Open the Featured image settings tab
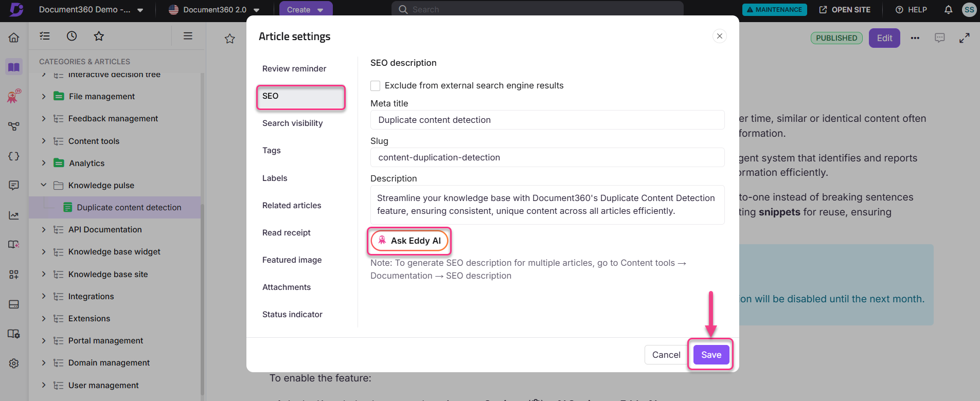Screen dimensions: 980x401 point(292,260)
